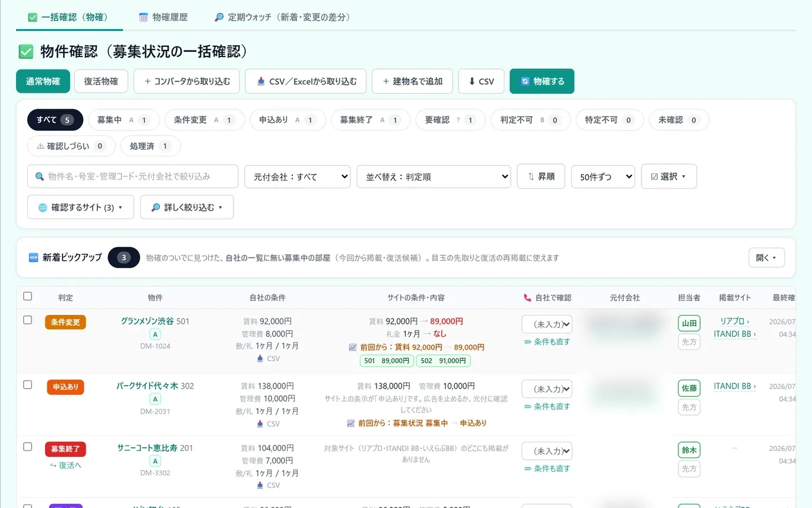Screen dimensions: 812x508
Task: Click the A rank badge under パークサイド代々木
Action: click(x=155, y=399)
